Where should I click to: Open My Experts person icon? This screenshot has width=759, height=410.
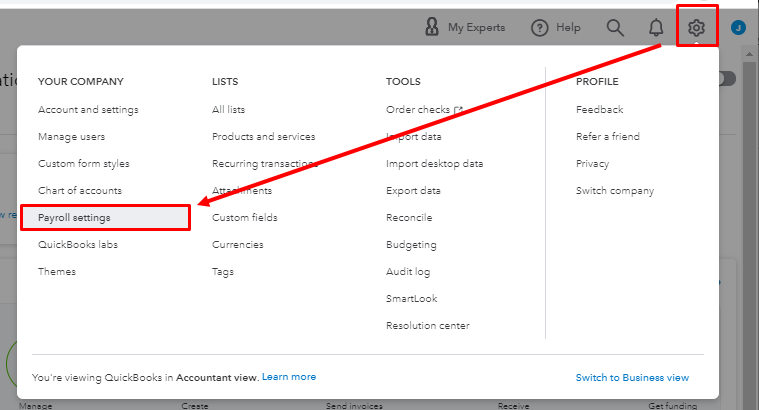(x=432, y=28)
